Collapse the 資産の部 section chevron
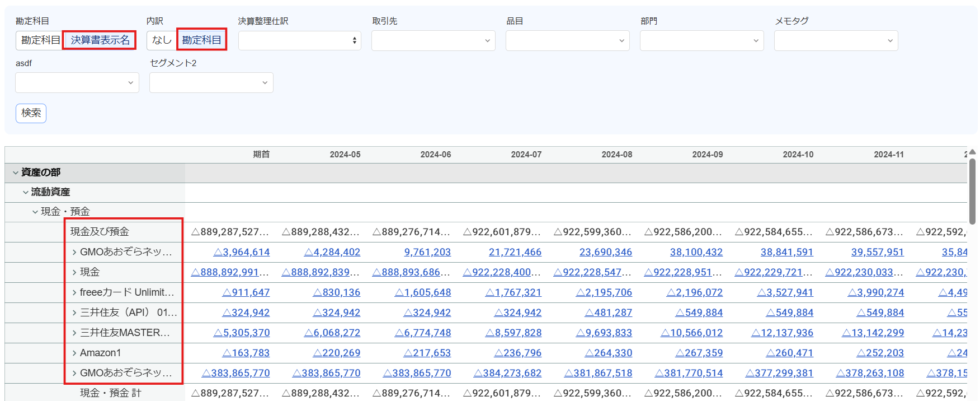980x401 pixels. click(x=15, y=173)
